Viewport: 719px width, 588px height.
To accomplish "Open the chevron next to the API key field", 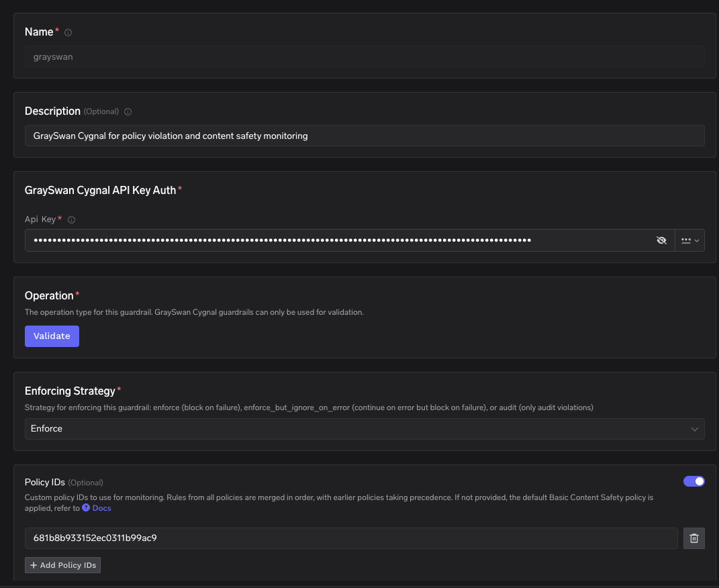I will click(x=696, y=240).
